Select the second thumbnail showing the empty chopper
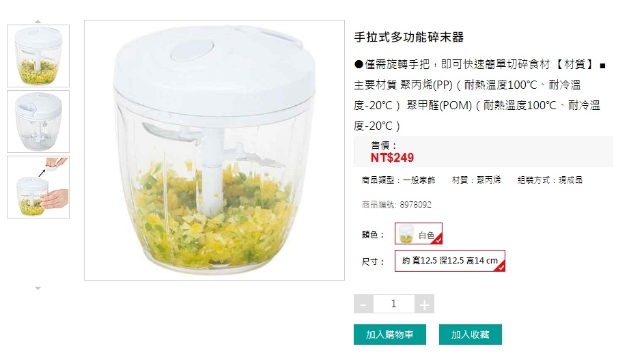 click(38, 122)
